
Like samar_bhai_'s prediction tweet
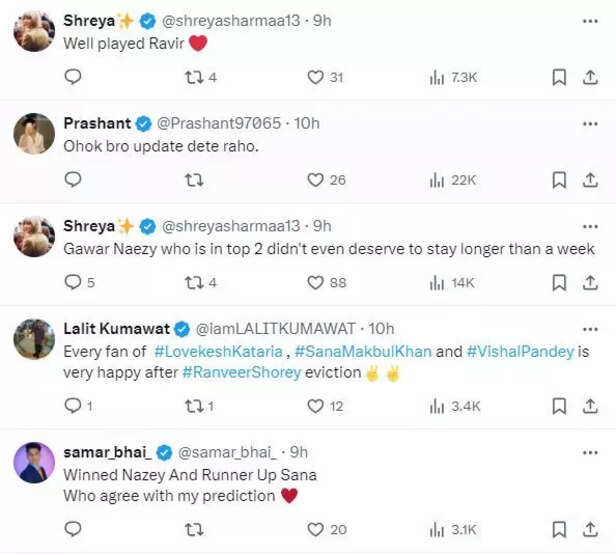316,529
